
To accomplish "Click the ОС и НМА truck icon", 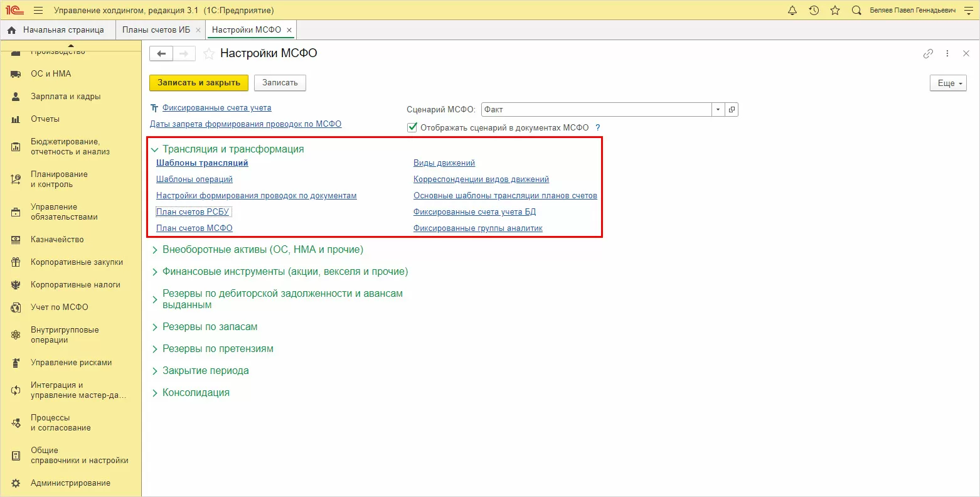I will point(16,74).
